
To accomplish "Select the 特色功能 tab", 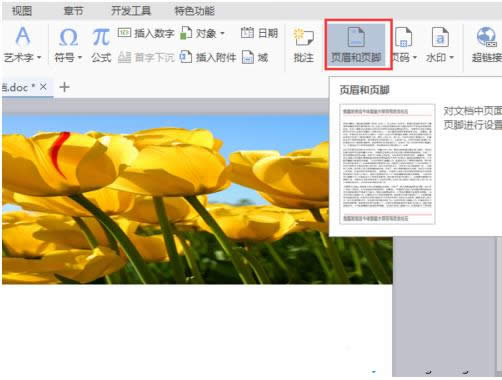I will pyautogui.click(x=195, y=11).
